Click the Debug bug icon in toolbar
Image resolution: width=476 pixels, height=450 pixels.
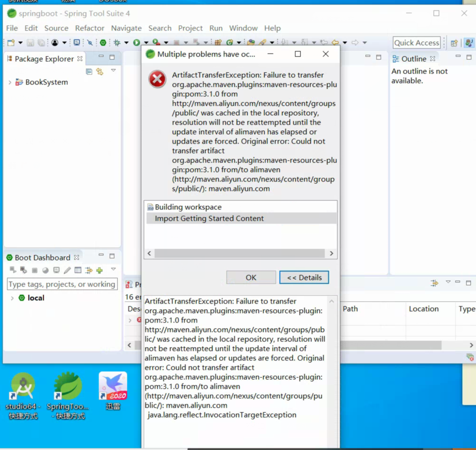tap(117, 43)
